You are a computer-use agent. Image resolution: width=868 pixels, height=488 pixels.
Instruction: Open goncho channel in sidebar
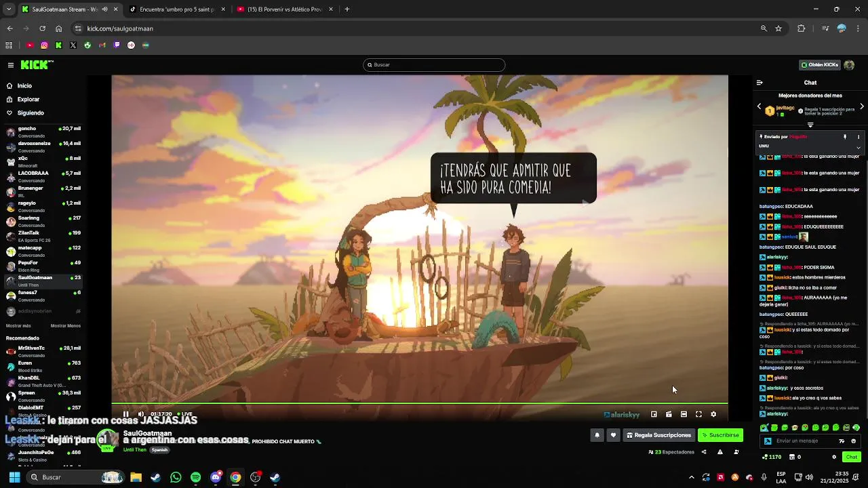[43, 131]
